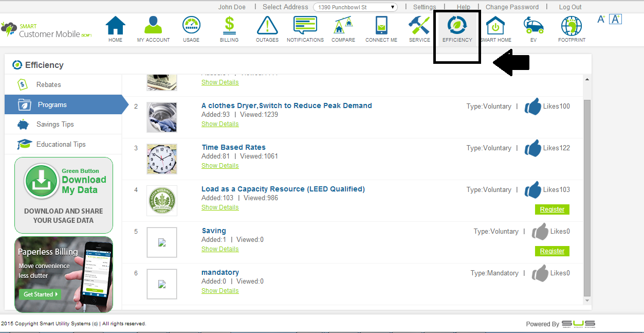Open the Footprint icon
Image resolution: width=644 pixels, height=333 pixels.
571,26
